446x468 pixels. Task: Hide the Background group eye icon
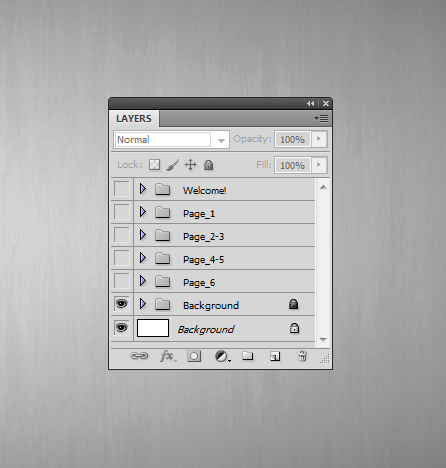(x=122, y=304)
